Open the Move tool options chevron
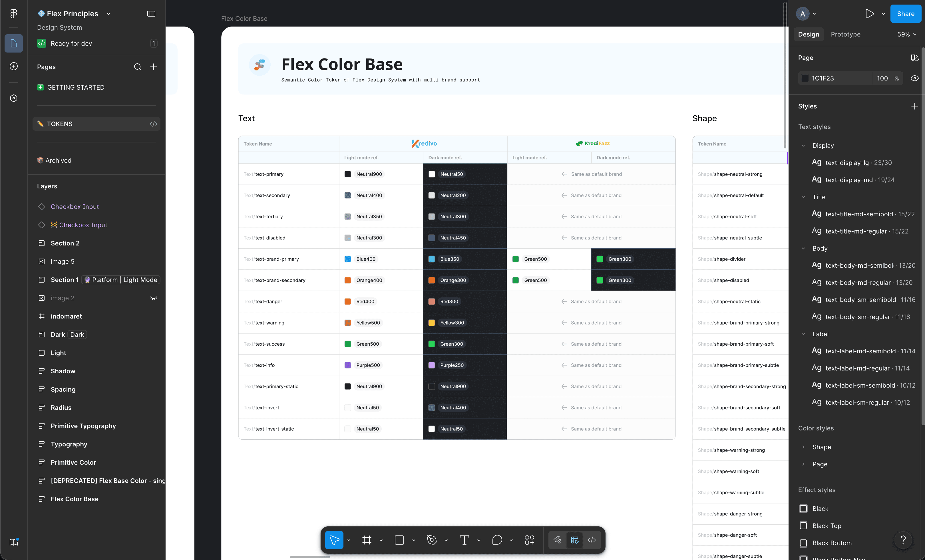This screenshot has width=925, height=560. (x=349, y=540)
